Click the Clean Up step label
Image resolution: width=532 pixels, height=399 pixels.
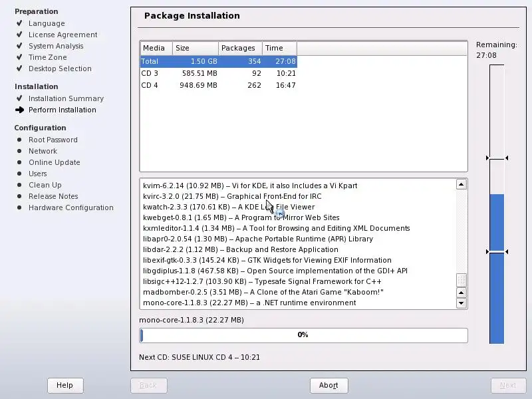(45, 185)
